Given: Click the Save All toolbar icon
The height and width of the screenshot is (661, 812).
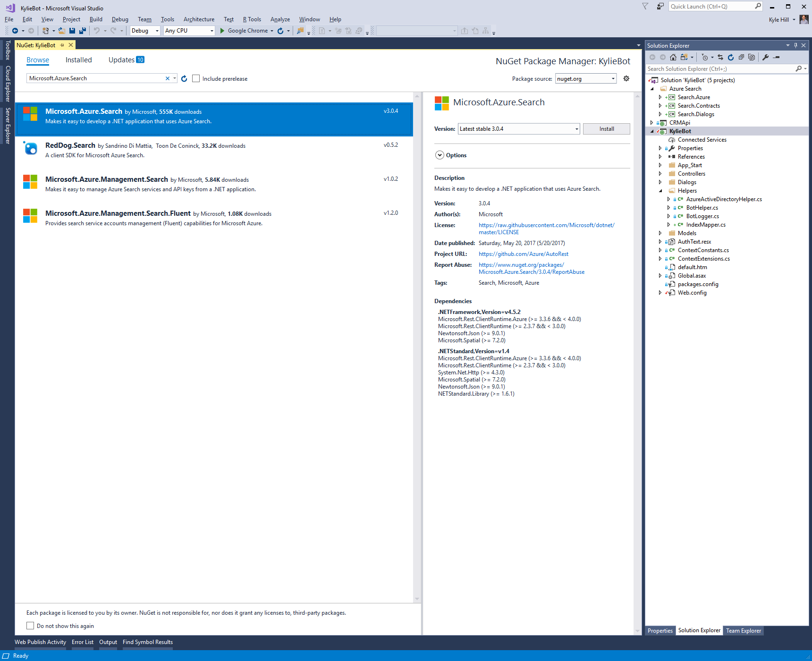Looking at the screenshot, I should (x=83, y=31).
